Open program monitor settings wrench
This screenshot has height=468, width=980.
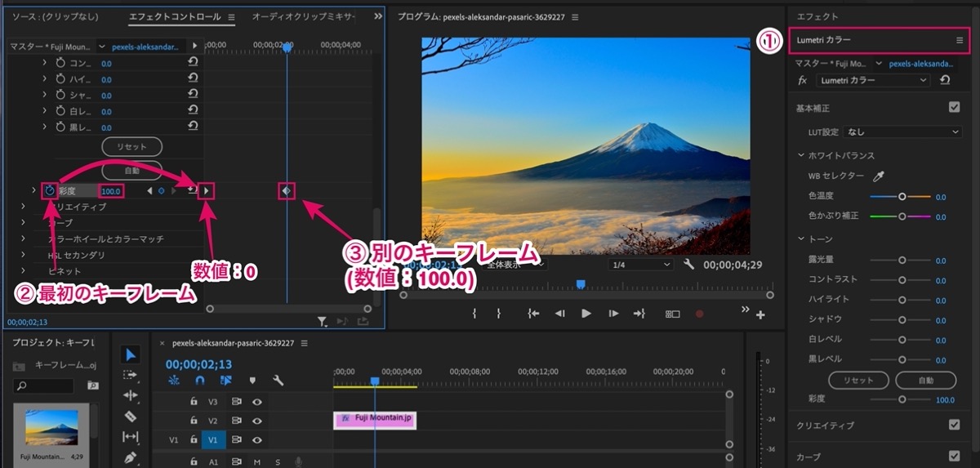point(688,265)
